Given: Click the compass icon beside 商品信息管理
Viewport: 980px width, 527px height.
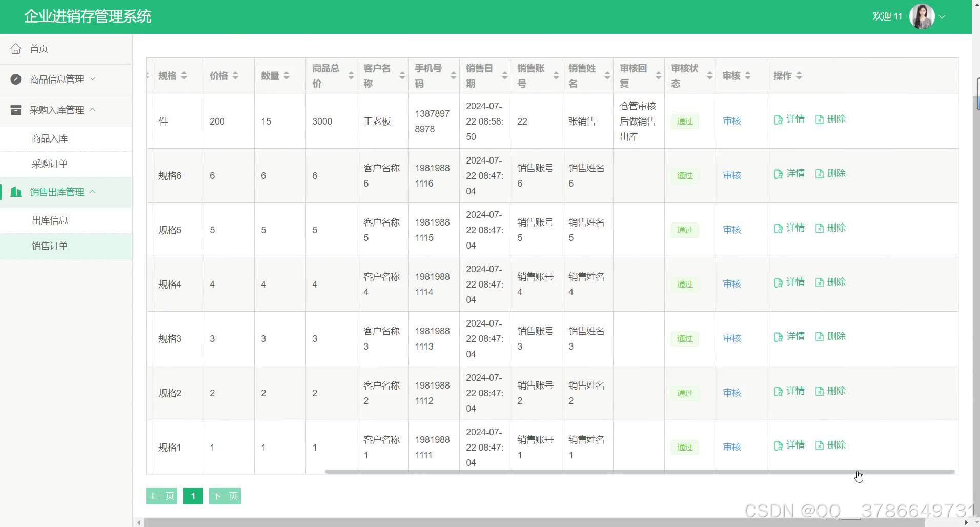Looking at the screenshot, I should click(x=16, y=79).
